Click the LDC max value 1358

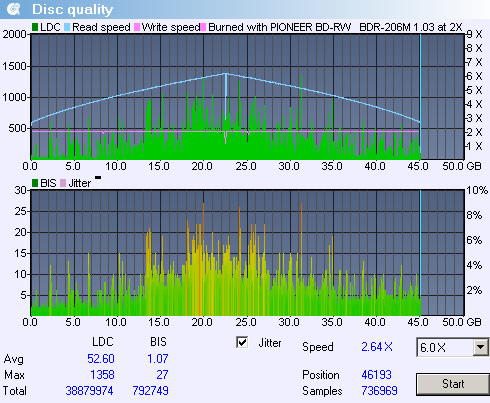pyautogui.click(x=102, y=375)
